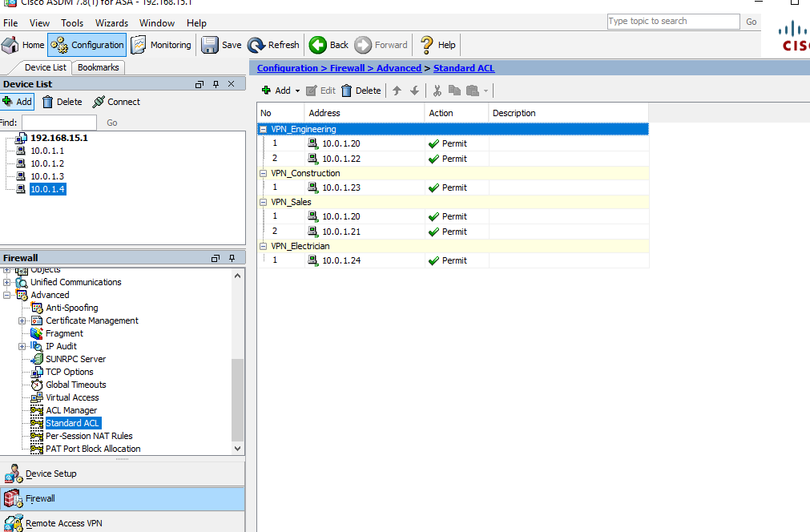Click the Save disk icon

(x=210, y=45)
